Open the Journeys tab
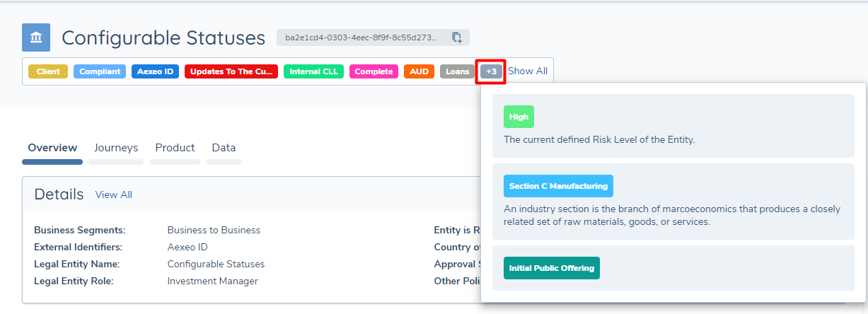This screenshot has width=868, height=314. pos(116,148)
